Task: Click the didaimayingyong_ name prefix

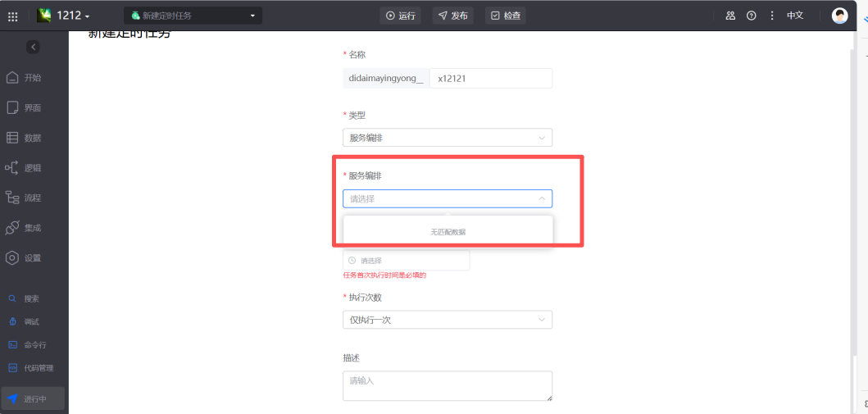Action: pyautogui.click(x=386, y=79)
